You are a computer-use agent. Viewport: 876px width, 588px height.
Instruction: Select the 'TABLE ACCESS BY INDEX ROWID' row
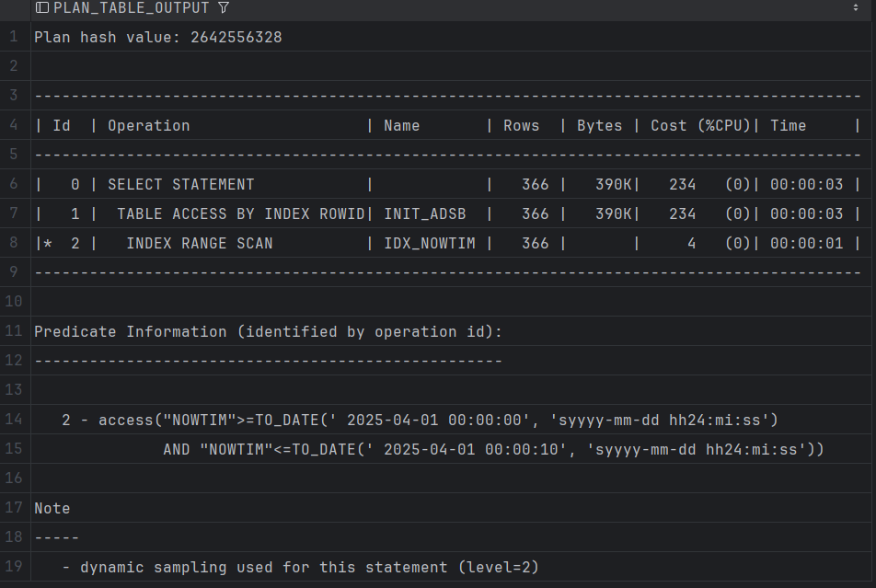pyautogui.click(x=451, y=213)
